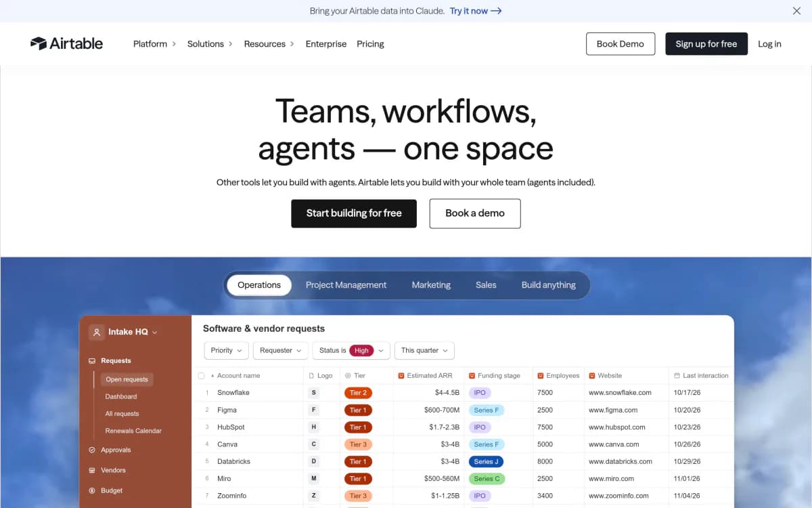Screen dimensions: 812x508
Task: Click the Log in link
Action: click(x=769, y=44)
